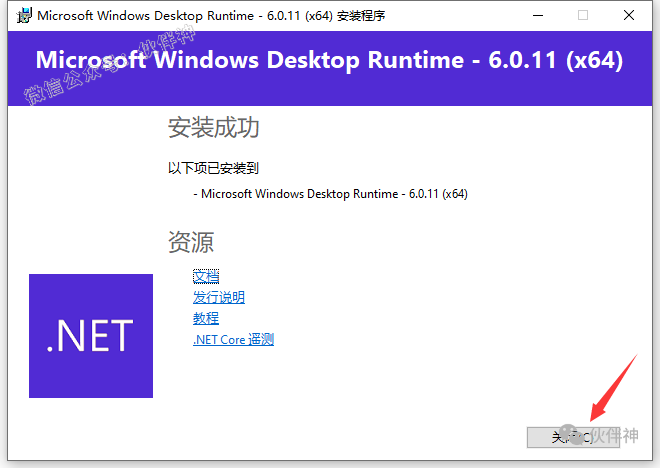Select the installed item text "- Microsoft Windows Desktop Runtime - 6.0.11 (x64)"
Viewport: 660px width, 468px height.
point(330,194)
